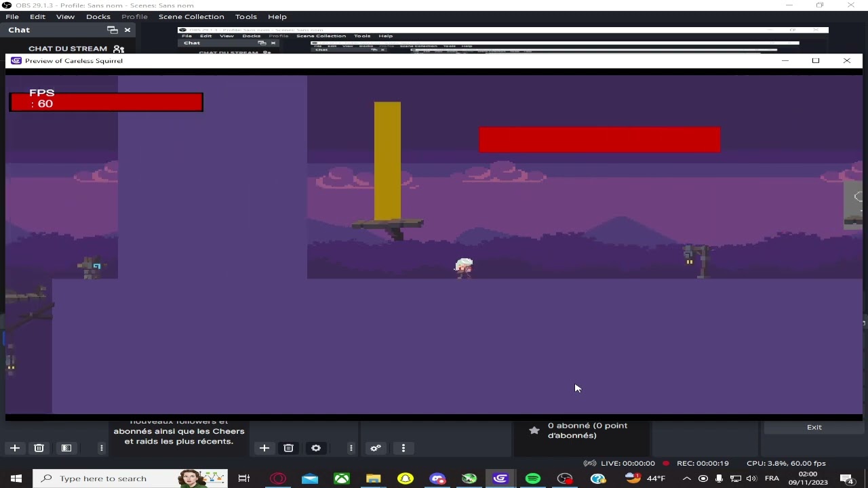
Task: Open Spotify from taskbar
Action: pyautogui.click(x=533, y=479)
